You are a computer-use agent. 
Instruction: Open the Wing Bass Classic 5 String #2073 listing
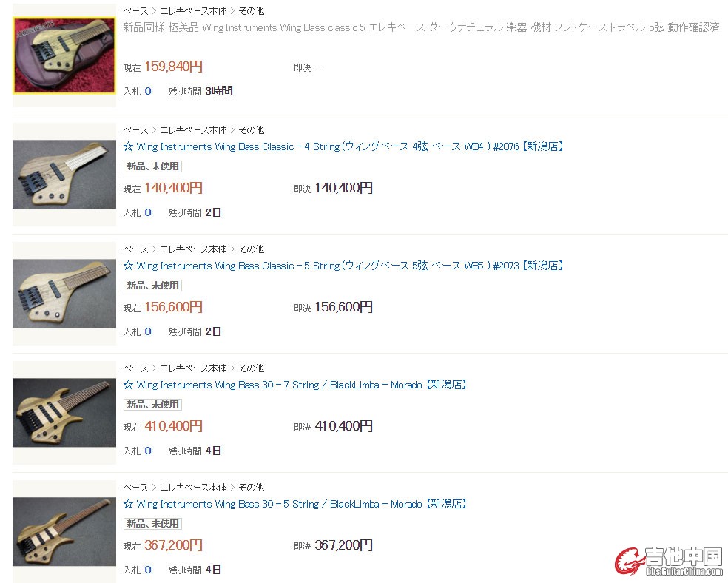(350, 266)
